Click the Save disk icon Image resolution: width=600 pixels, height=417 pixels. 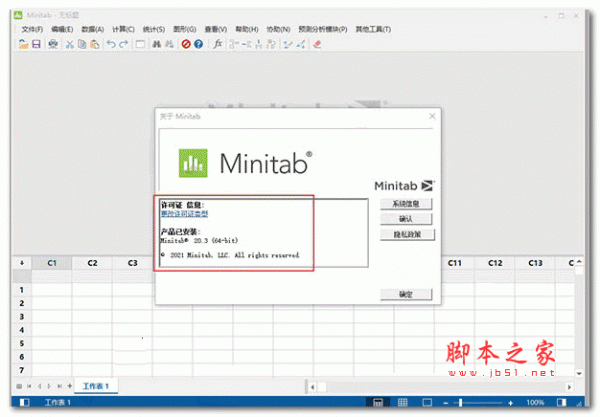tap(36, 44)
